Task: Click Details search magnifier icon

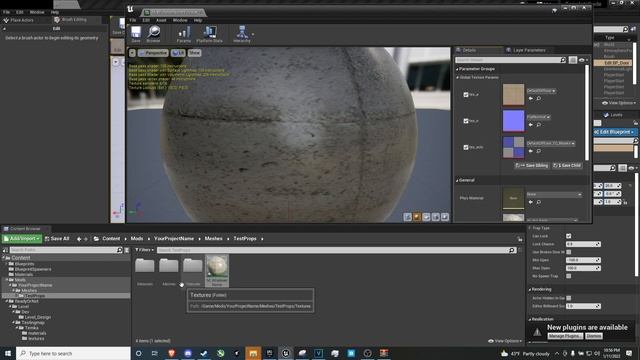Action: tap(563, 60)
